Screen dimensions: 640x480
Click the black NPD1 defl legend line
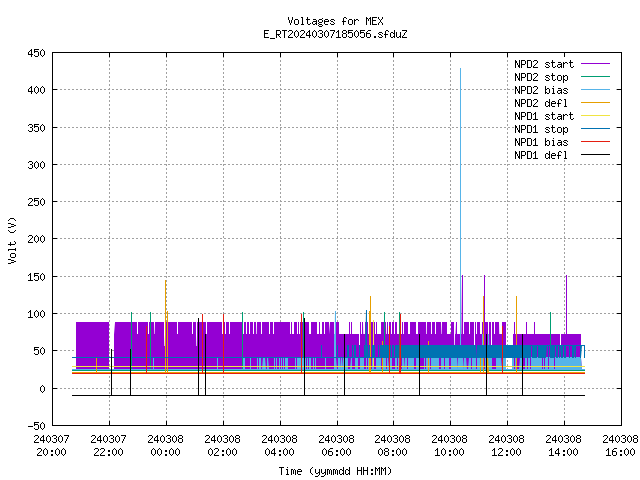coord(595,155)
